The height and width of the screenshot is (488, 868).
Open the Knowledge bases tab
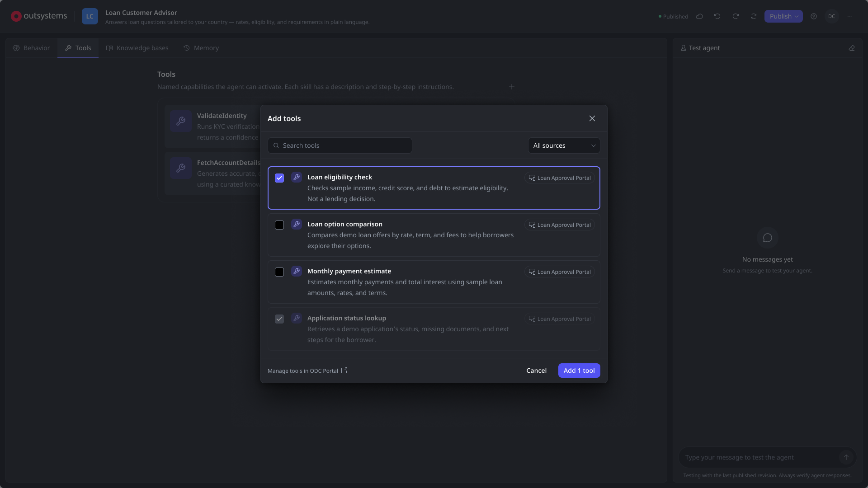137,48
